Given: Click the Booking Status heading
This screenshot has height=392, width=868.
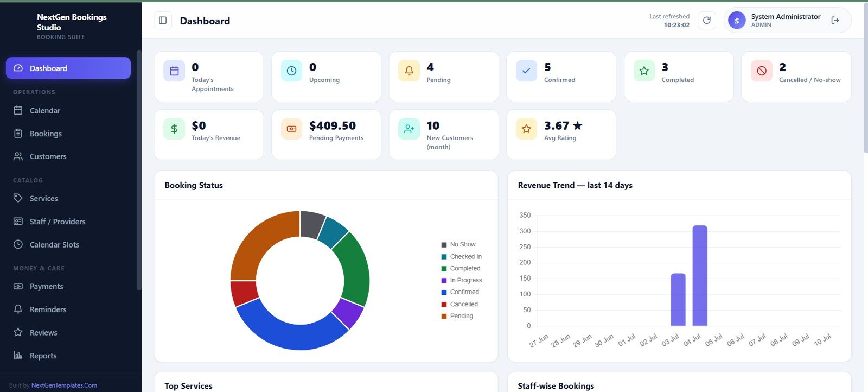Looking at the screenshot, I should click(x=194, y=185).
